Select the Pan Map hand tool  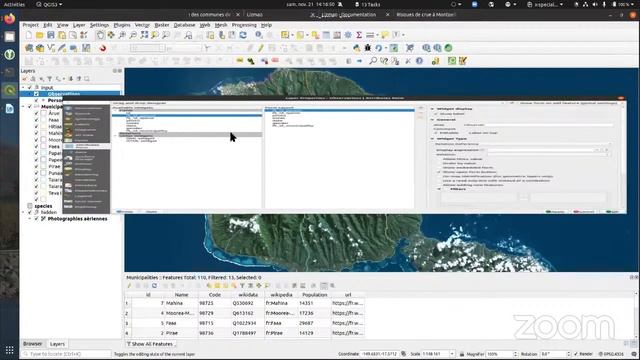100,36
